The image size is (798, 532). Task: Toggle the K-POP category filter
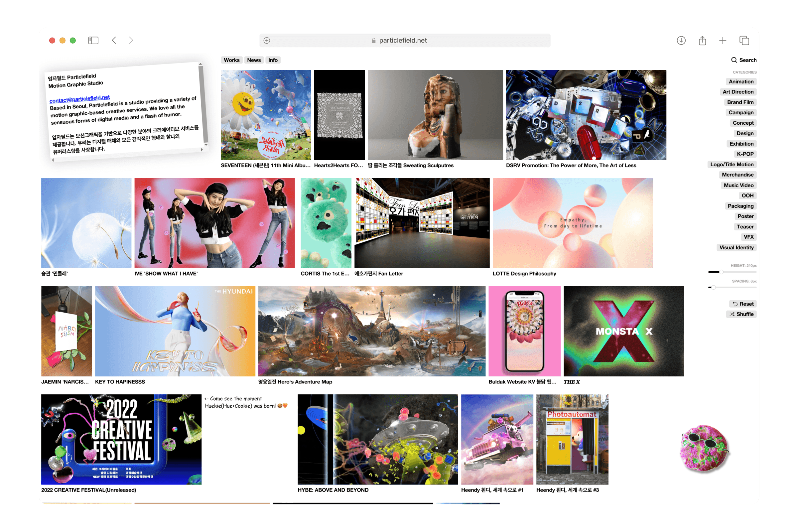point(745,154)
